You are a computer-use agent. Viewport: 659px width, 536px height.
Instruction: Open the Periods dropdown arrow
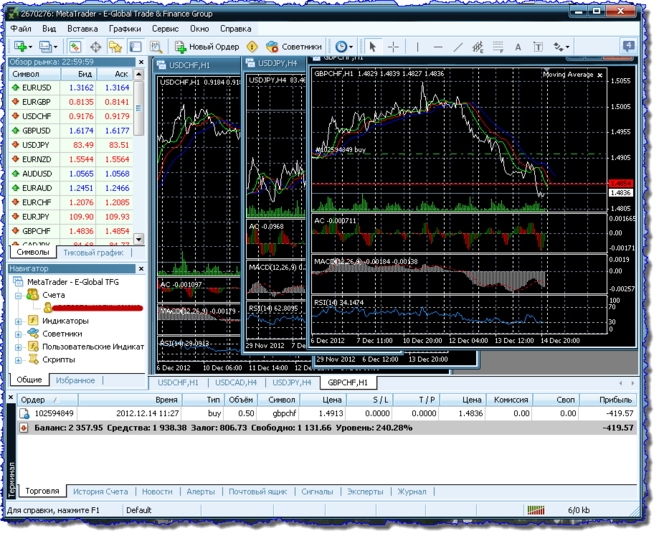pos(351,47)
